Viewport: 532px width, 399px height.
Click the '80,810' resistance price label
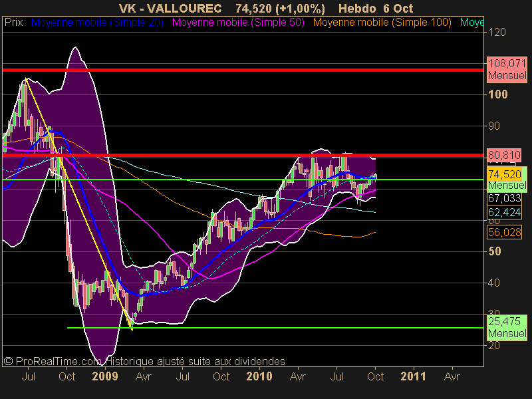pos(504,155)
